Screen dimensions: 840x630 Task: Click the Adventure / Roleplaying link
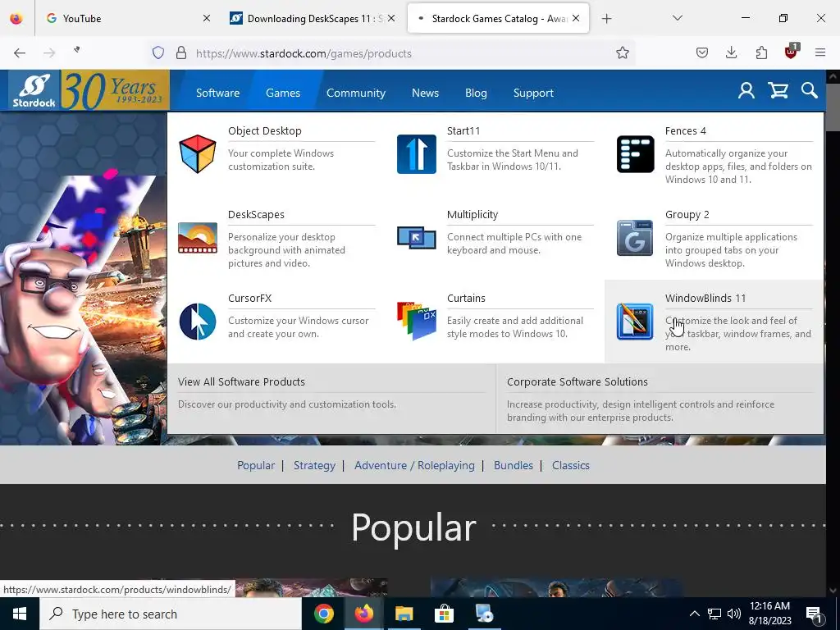[414, 466]
